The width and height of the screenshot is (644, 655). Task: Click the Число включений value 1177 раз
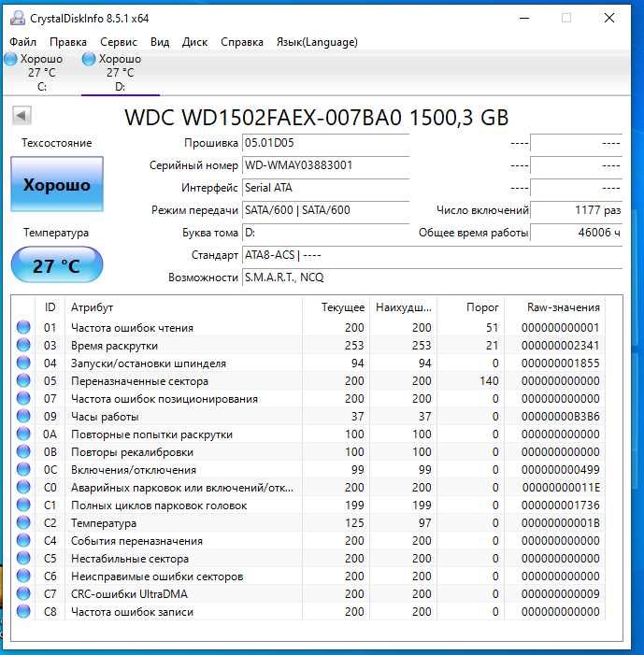(x=576, y=210)
